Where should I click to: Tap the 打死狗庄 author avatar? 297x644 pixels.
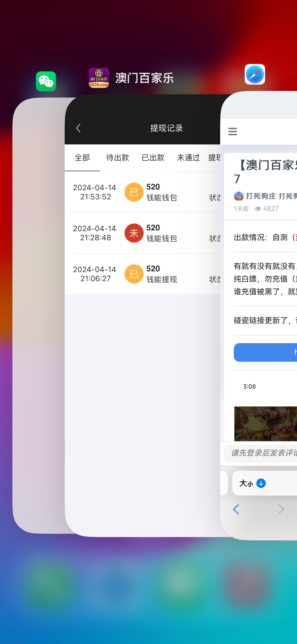tap(239, 196)
